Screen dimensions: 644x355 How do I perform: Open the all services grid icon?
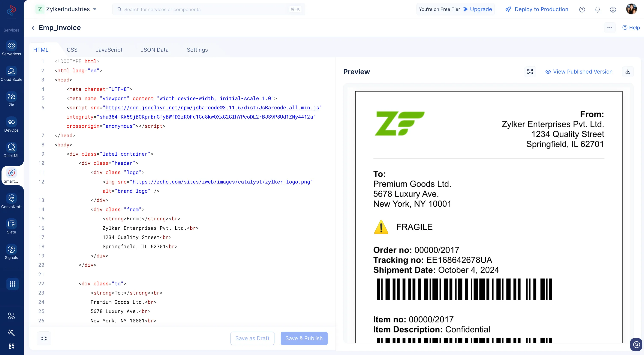coord(12,284)
